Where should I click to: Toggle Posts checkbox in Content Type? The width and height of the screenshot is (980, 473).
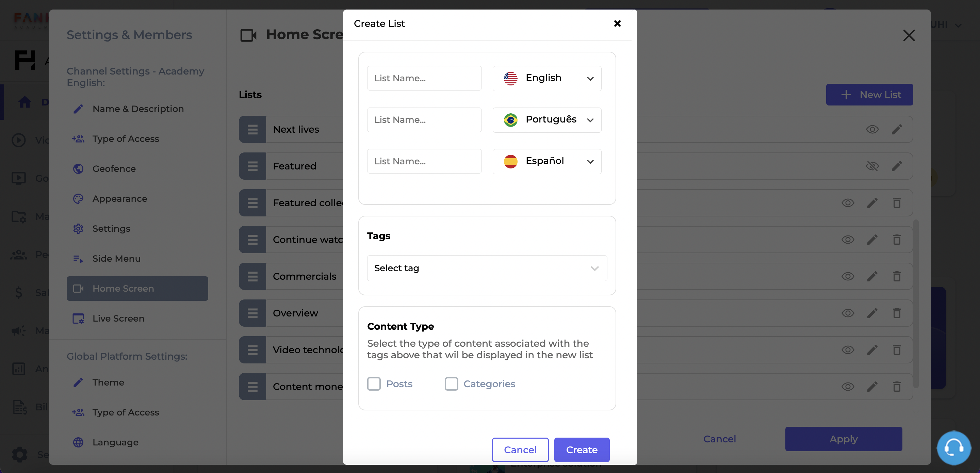pos(374,384)
